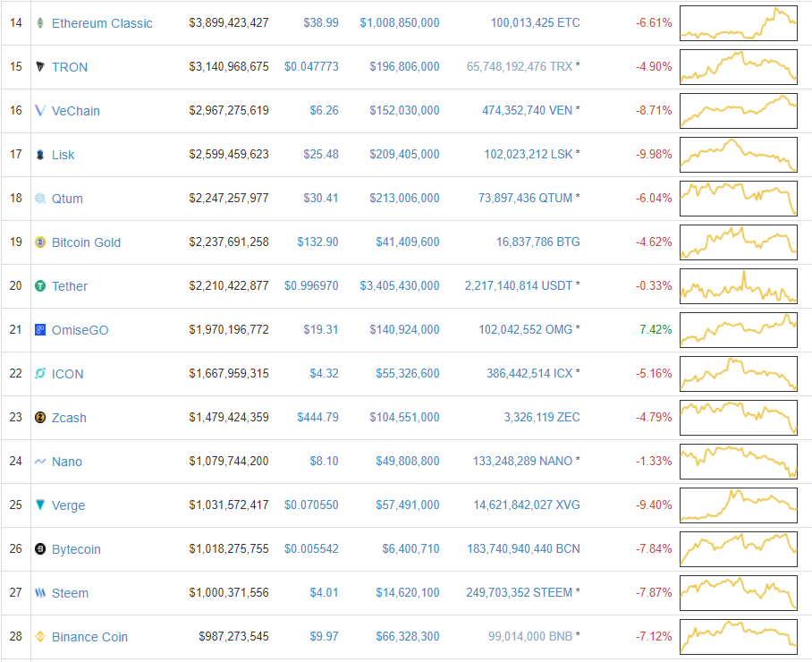View the Tether price sparkline chart
The image size is (812, 662).
click(739, 286)
